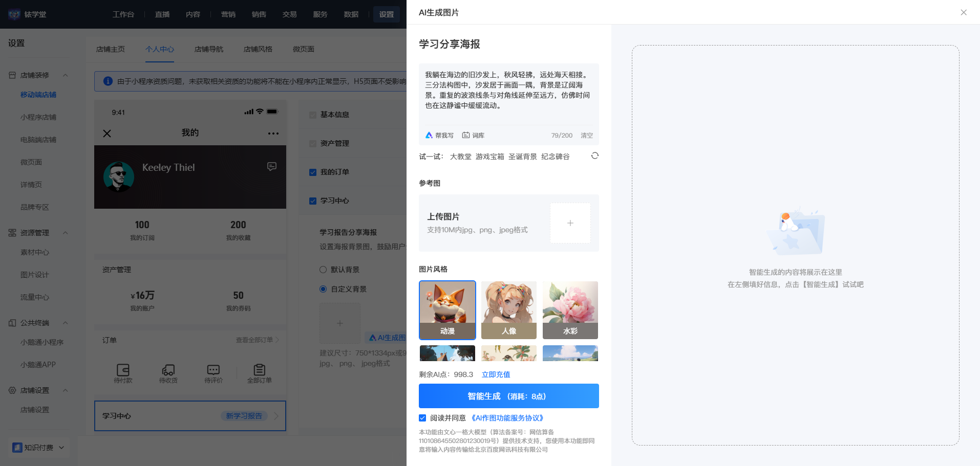980x466 pixels.
Task: Refresh the 试一试 prompt suggestions
Action: pyautogui.click(x=594, y=156)
